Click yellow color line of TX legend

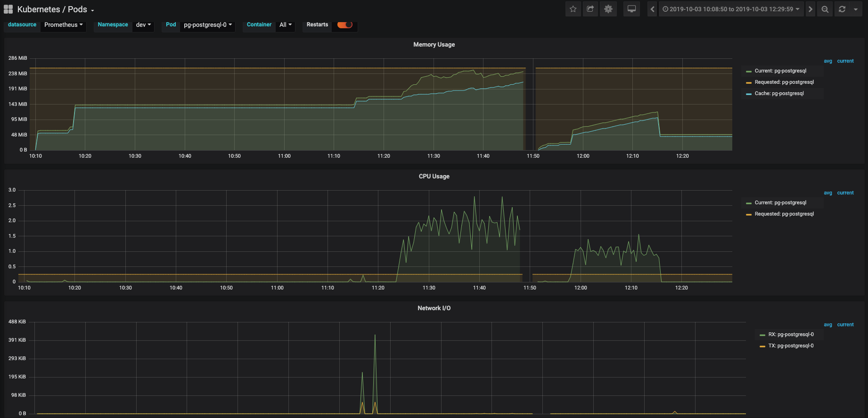coord(762,346)
